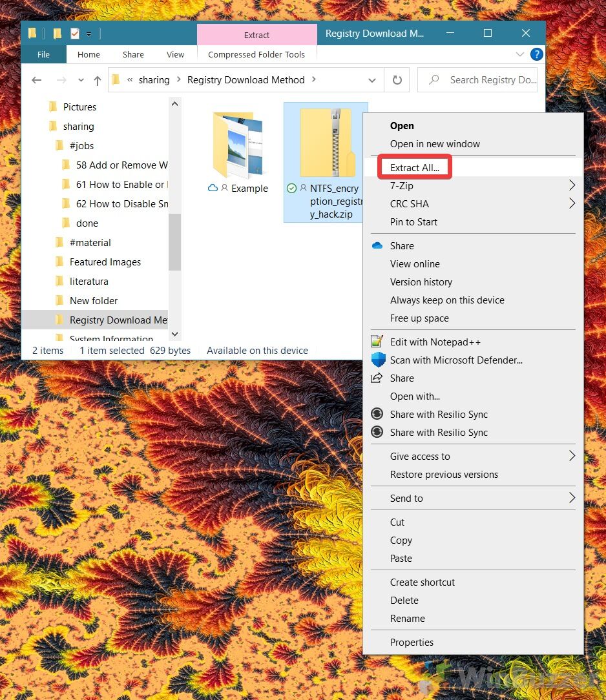
Task: Select the Example folder thumbnail
Action: pos(238,145)
